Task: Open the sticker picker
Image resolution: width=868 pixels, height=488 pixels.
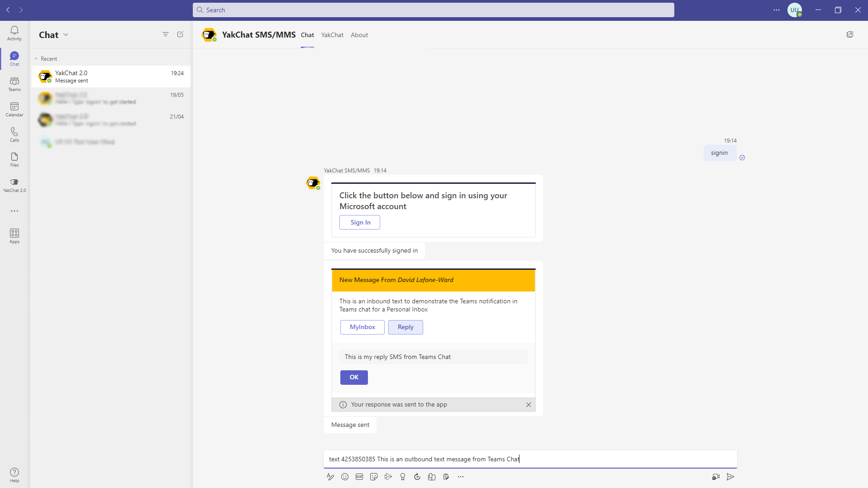Action: [x=374, y=477]
